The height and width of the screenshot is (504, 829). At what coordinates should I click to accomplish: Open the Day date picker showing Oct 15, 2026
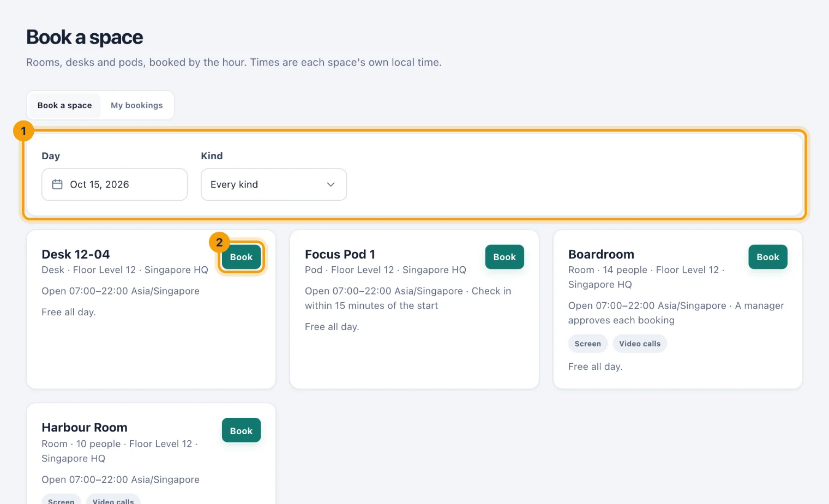pos(115,184)
